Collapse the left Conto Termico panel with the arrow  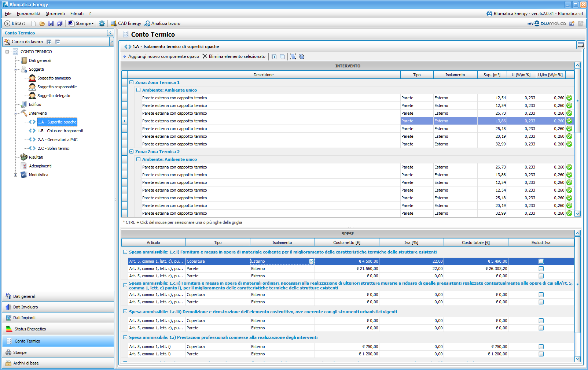point(110,33)
